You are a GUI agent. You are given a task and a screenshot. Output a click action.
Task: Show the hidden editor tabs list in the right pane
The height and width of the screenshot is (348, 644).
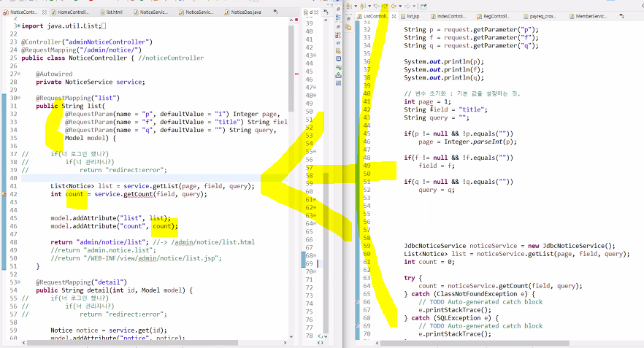[621, 16]
